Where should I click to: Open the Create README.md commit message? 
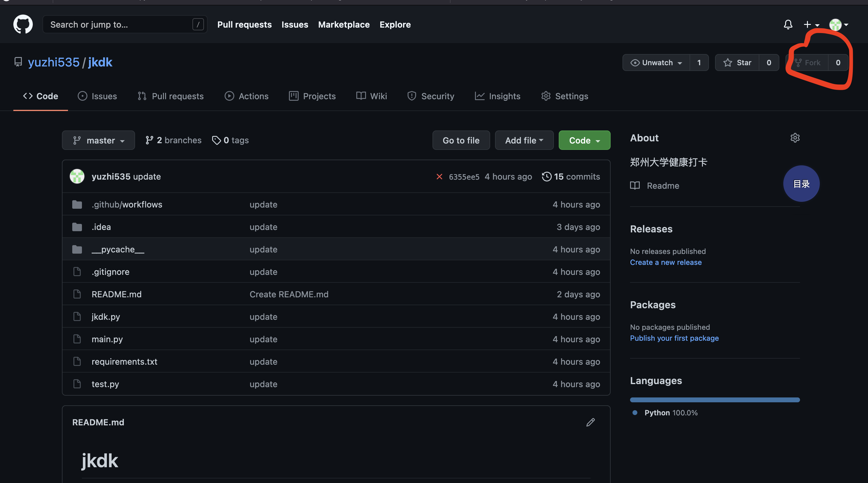coord(289,294)
